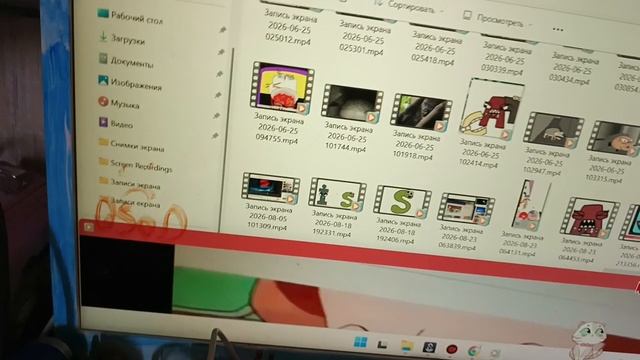Select the 192331.mp4 video thumbnail
The image size is (640, 360).
338,195
